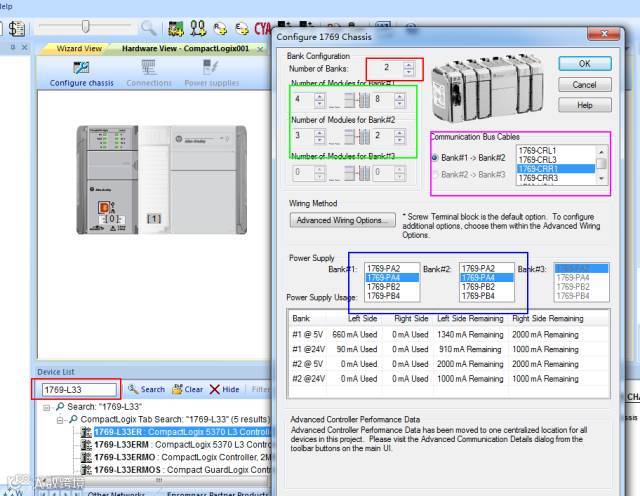640x496 pixels.
Task: Decrease Number of Banks spinner
Action: click(x=408, y=73)
